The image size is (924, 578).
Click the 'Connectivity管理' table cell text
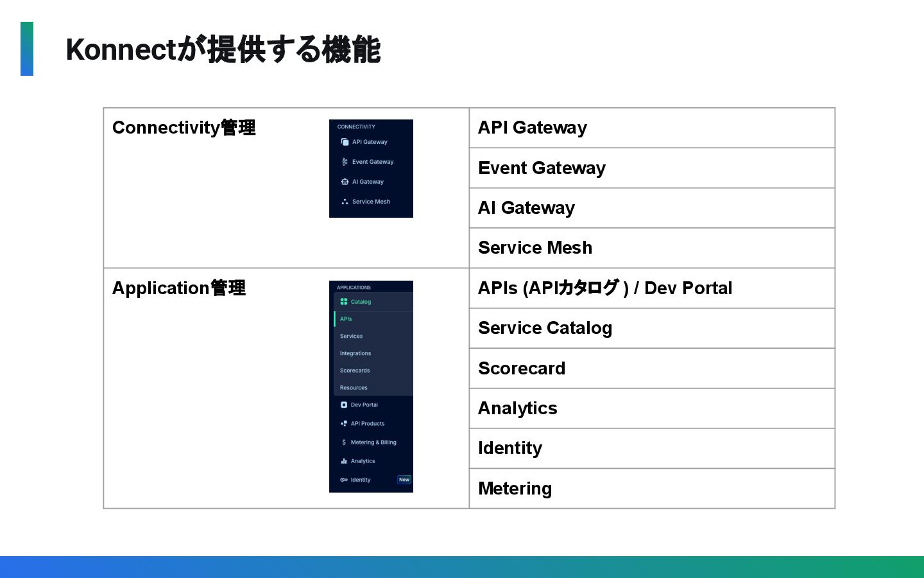184,128
